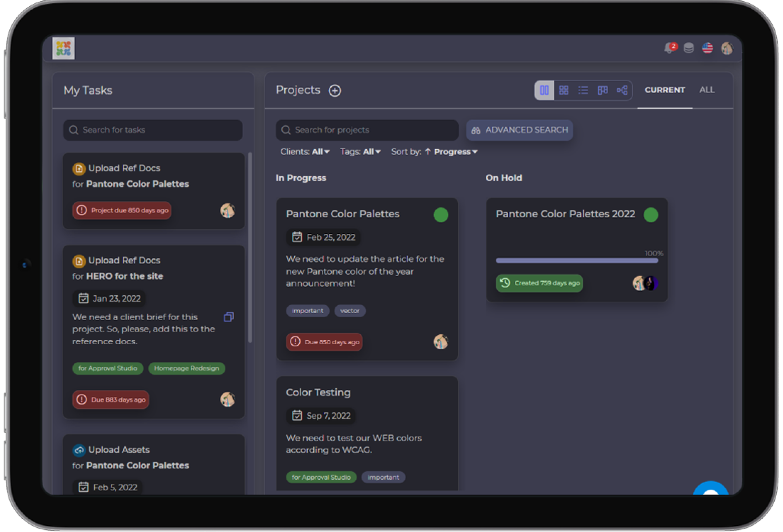Screen dimensions: 783x532
Task: Click the team avatars on Pantone 2022 card
Action: pyautogui.click(x=645, y=283)
